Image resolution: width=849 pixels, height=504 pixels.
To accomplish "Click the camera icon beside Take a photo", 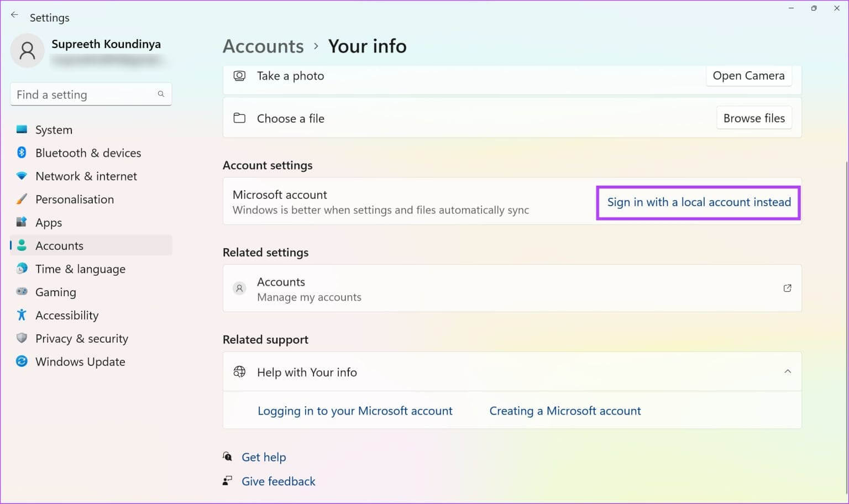I will (239, 76).
